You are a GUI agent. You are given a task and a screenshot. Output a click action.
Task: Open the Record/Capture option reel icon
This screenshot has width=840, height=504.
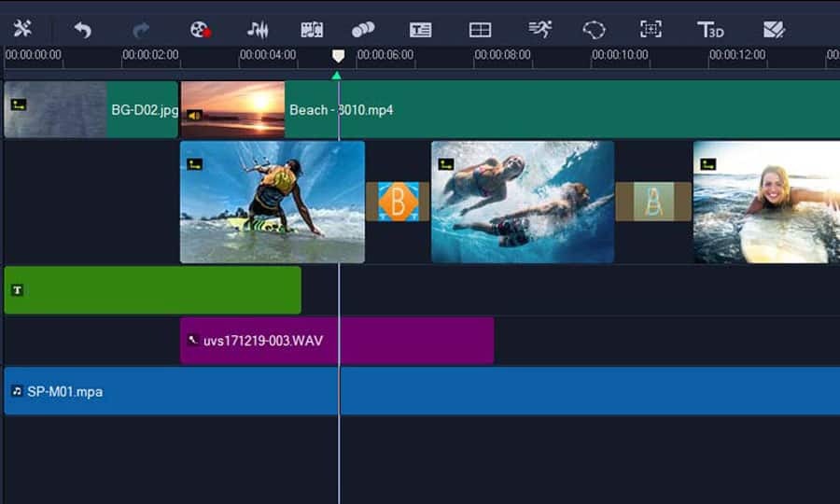pos(201,30)
